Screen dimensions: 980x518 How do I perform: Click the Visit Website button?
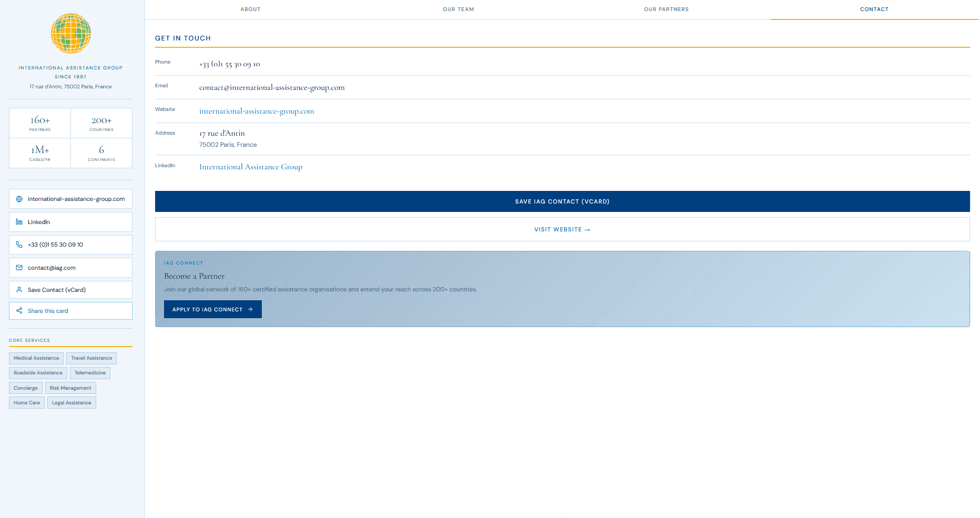[562, 229]
